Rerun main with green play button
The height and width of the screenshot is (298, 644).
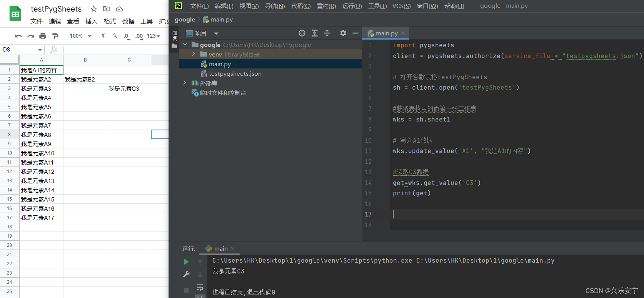(186, 262)
